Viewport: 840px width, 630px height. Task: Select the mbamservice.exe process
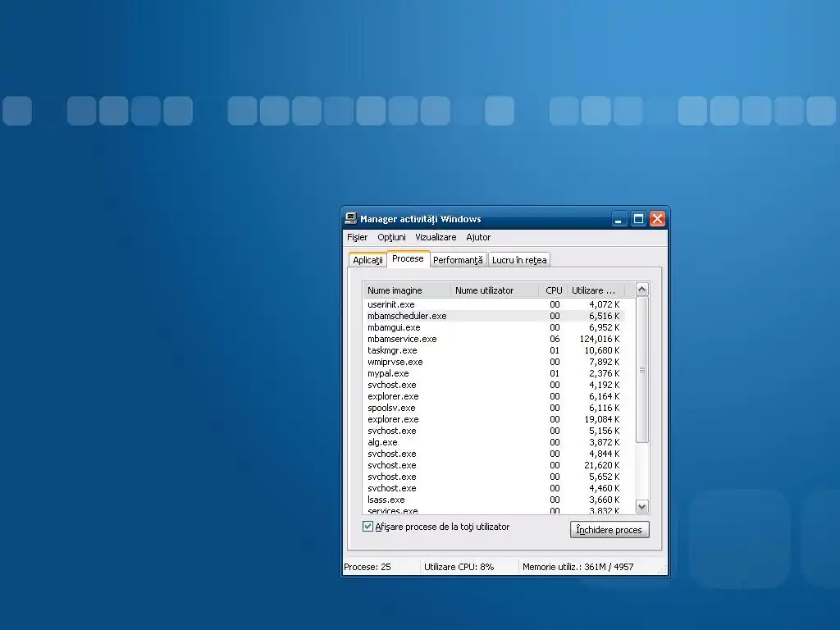493,339
